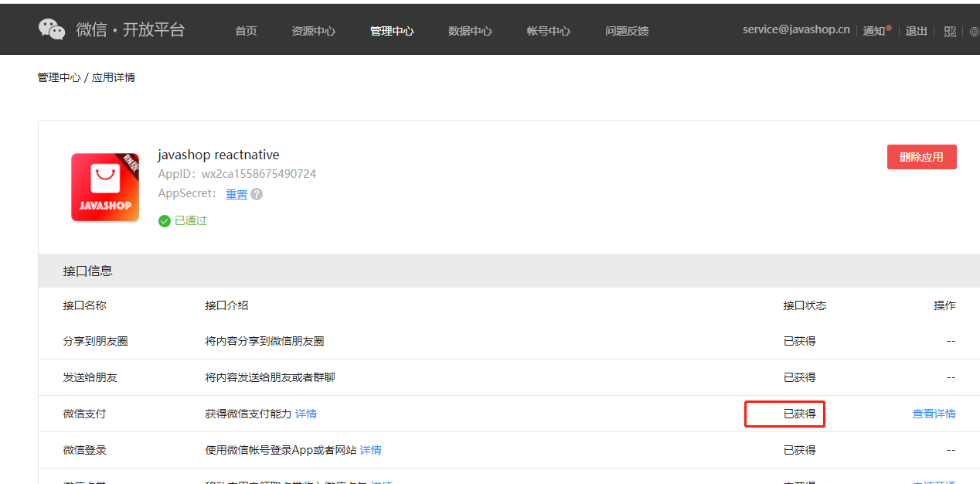Click 已获得 status in 分享到朋友圈 row

click(799, 341)
